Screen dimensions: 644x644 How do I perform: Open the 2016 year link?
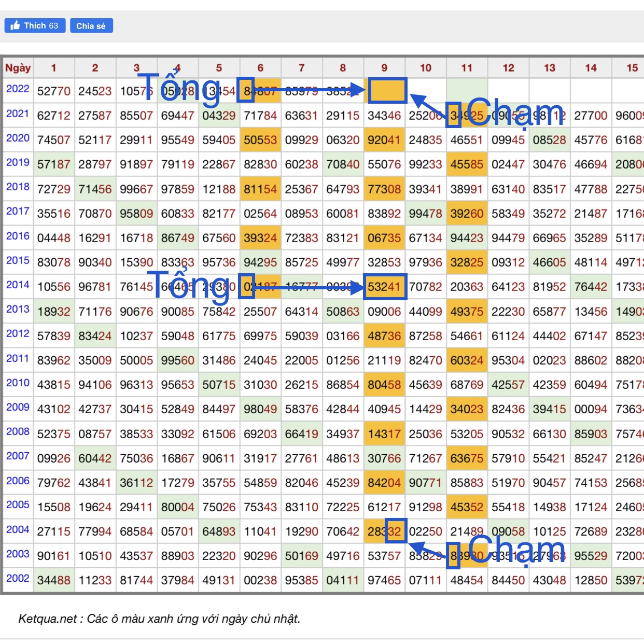(18, 236)
